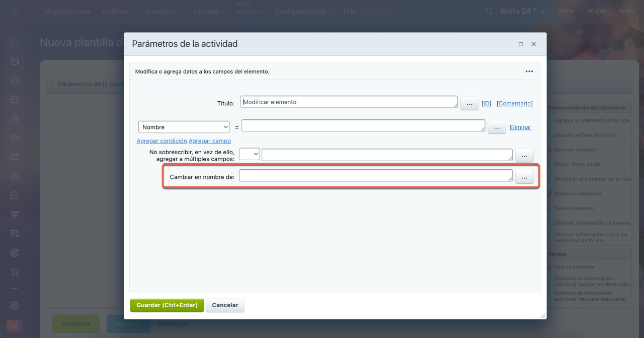
Task: Click the Cancelar button
Action: pyautogui.click(x=225, y=305)
